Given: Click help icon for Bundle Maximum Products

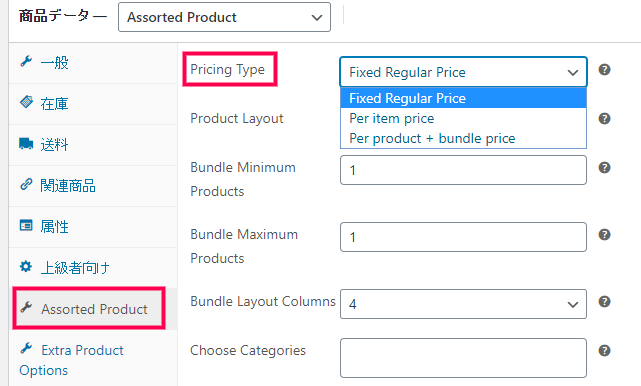Looking at the screenshot, I should 604,235.
